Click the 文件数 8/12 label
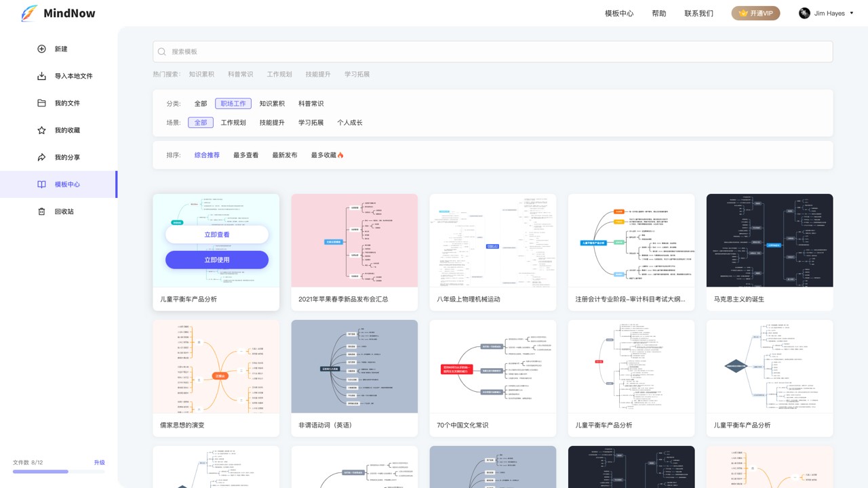Screen dimensions: 868x488 point(28,462)
